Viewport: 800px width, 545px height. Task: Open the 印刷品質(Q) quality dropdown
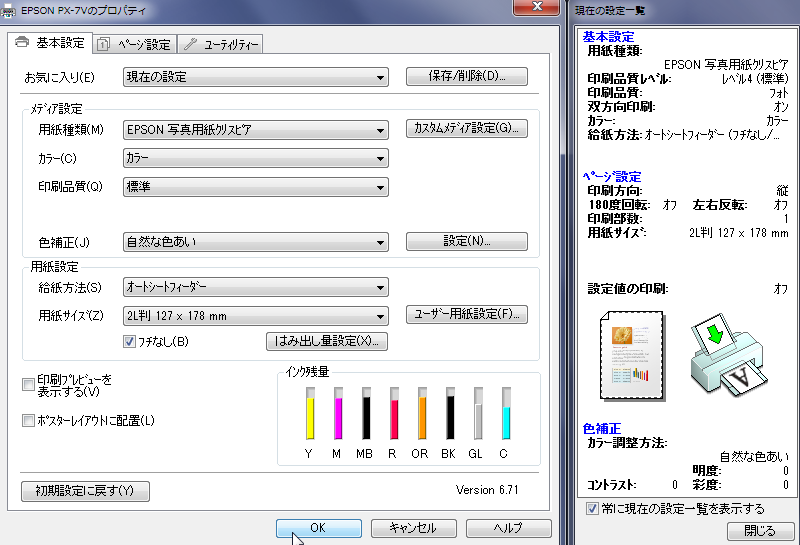256,187
